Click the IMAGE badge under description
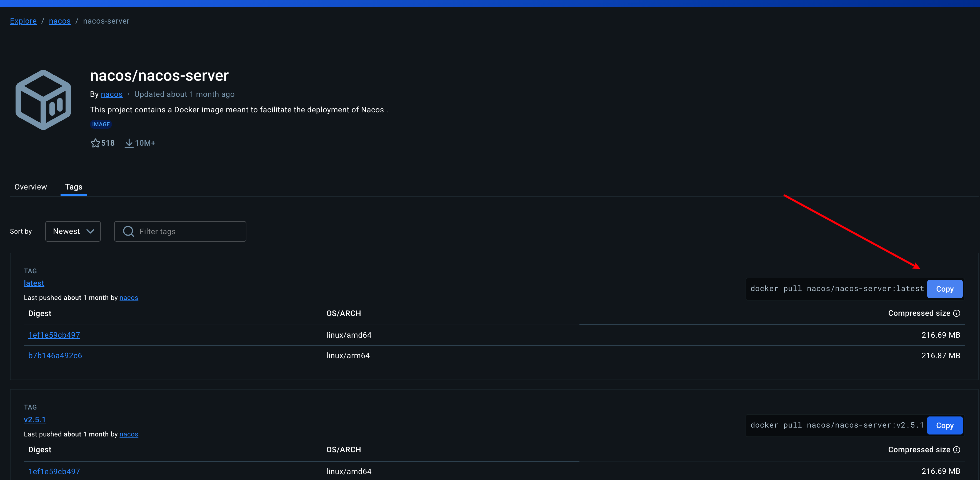 coord(101,124)
